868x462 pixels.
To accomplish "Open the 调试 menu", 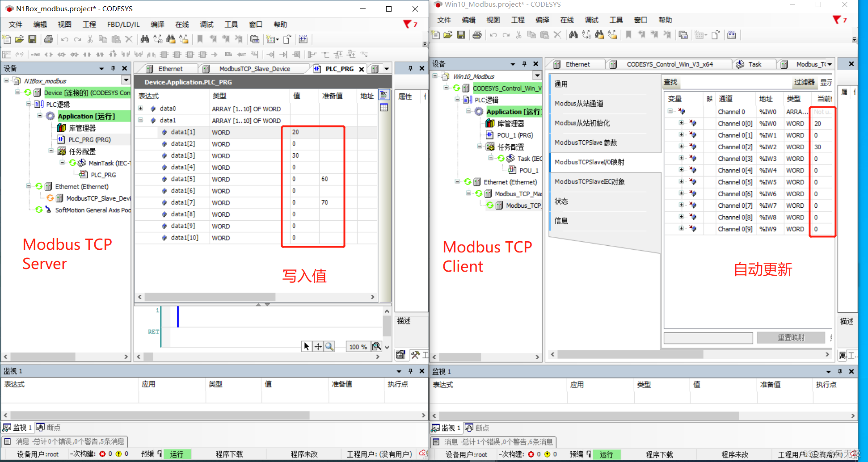I will pyautogui.click(x=206, y=25).
